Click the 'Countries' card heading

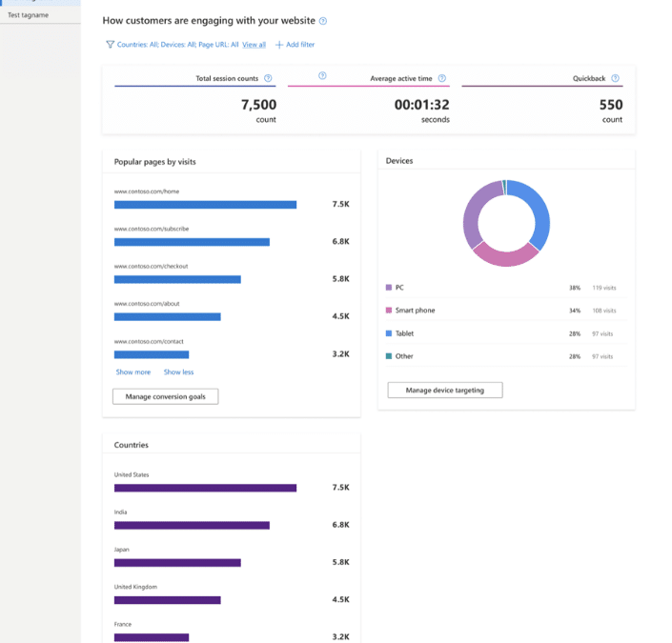(x=132, y=445)
